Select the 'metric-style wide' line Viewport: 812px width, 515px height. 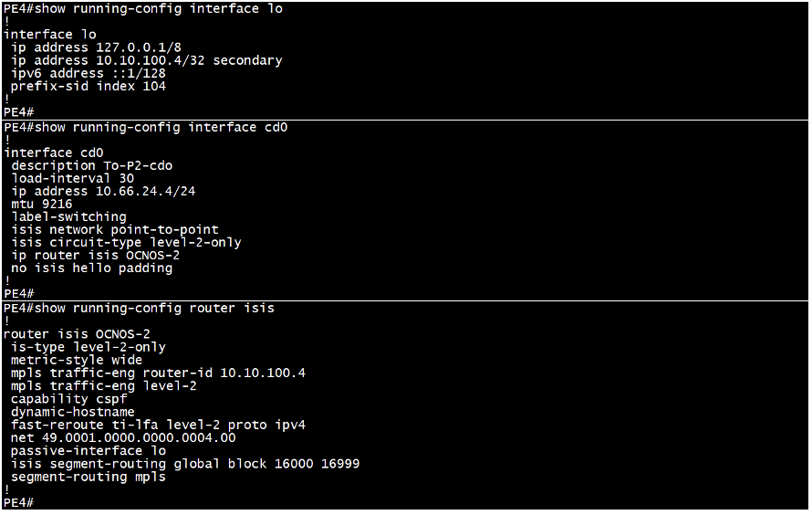(x=76, y=360)
